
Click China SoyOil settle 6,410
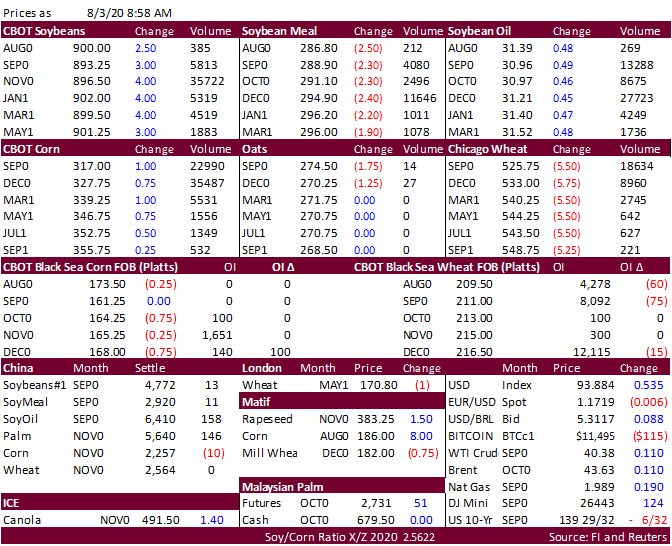pyautogui.click(x=160, y=419)
